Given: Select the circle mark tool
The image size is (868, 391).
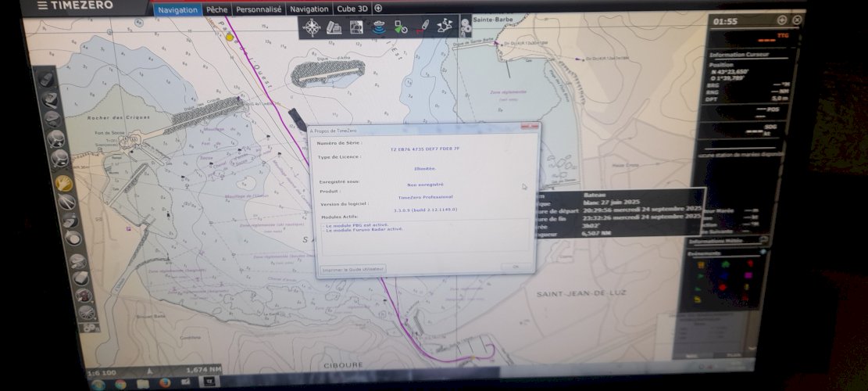Looking at the screenshot, I should (x=73, y=239).
